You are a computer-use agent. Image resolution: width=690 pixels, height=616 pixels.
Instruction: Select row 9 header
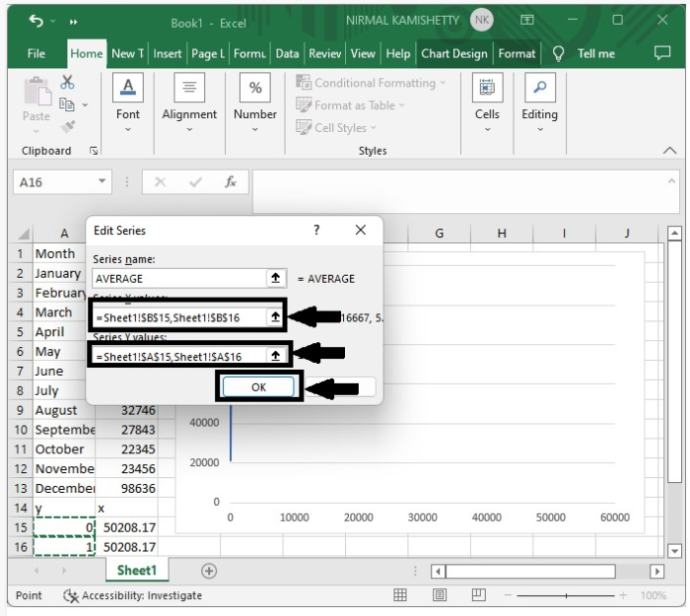coord(21,410)
